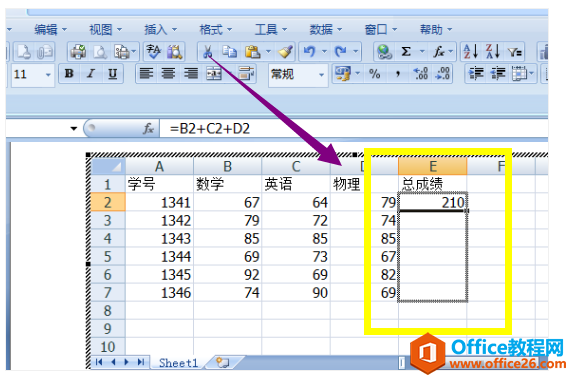Click the first-sheet navigation arrow

click(x=99, y=362)
